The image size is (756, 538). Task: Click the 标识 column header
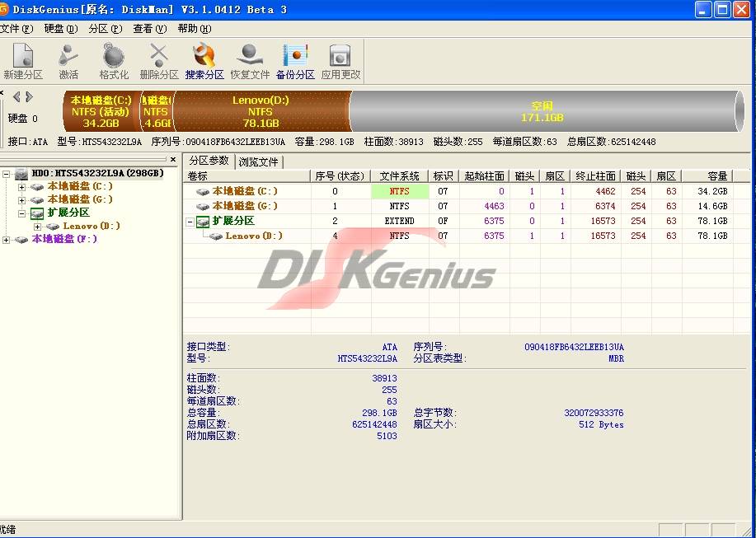click(x=443, y=176)
